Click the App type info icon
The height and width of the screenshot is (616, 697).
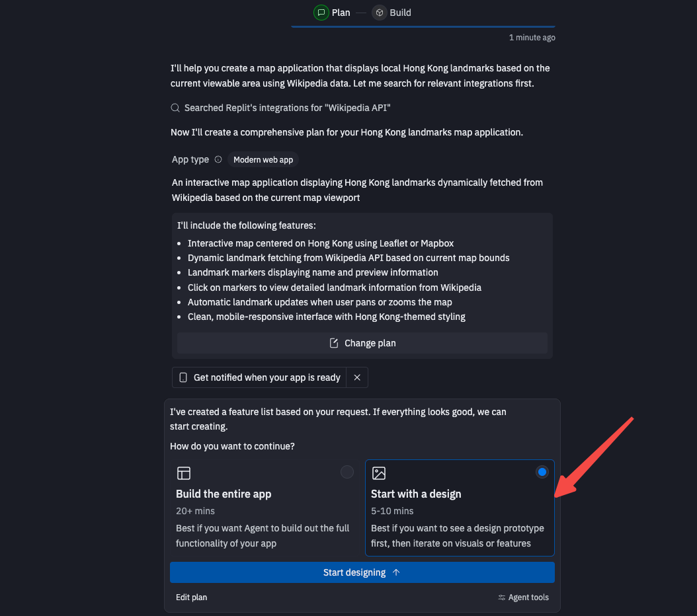pyautogui.click(x=218, y=159)
